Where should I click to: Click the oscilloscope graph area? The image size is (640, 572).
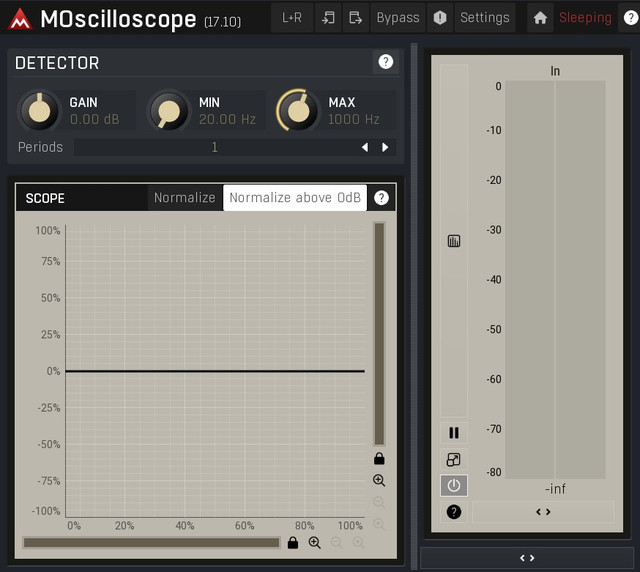[215, 371]
